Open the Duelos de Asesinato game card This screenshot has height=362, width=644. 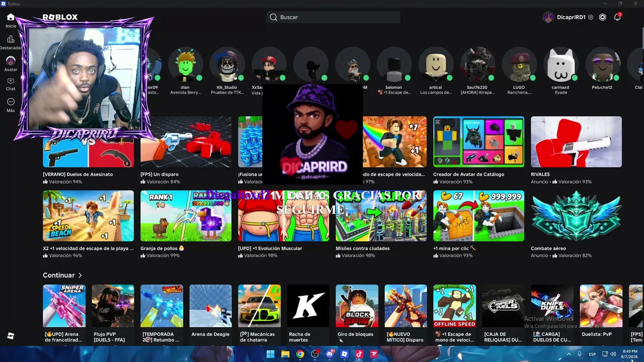89,150
